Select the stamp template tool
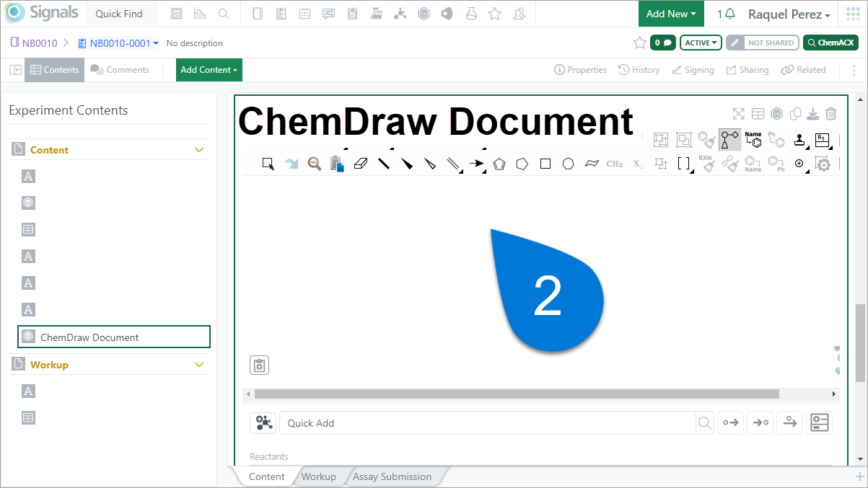 (x=799, y=140)
